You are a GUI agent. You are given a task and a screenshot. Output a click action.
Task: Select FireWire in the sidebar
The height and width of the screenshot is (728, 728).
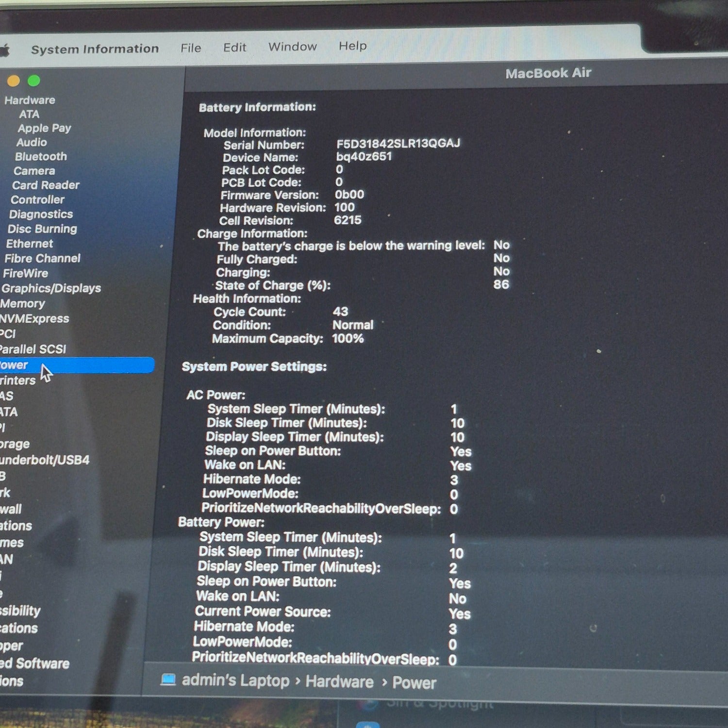(25, 274)
